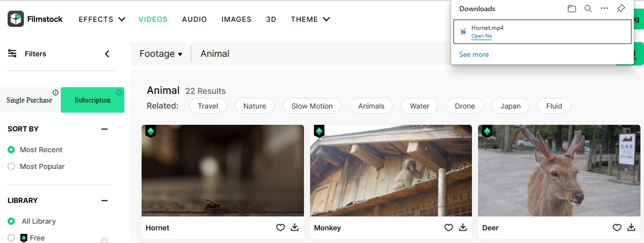Open Downloads more options ellipsis
The height and width of the screenshot is (243, 644).
pyautogui.click(x=604, y=9)
